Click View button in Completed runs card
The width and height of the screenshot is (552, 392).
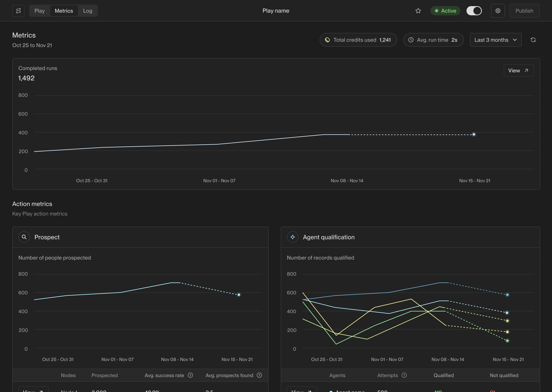[x=518, y=70]
